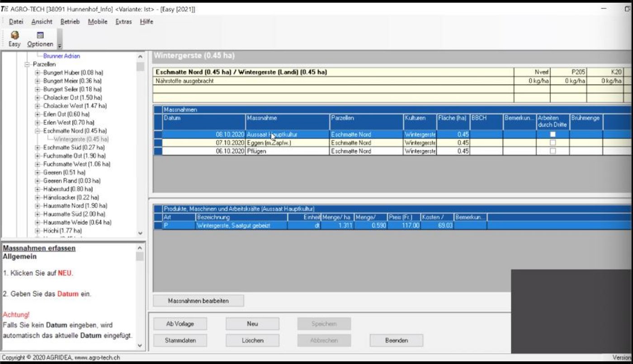The width and height of the screenshot is (633, 364).
Task: Select the Wintergerste tree item under Eschmatte Nord
Action: coord(81,139)
